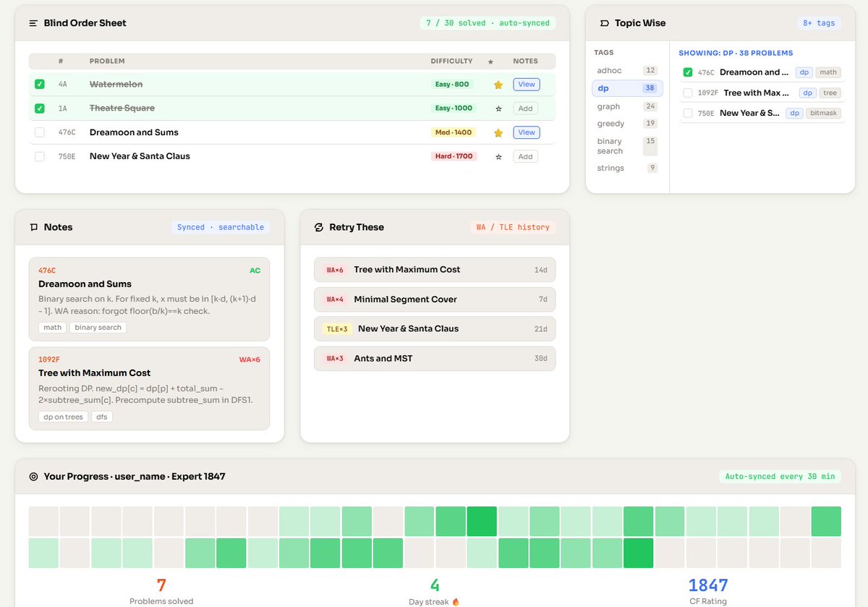Unstar the Watermelon problem

coord(498,85)
